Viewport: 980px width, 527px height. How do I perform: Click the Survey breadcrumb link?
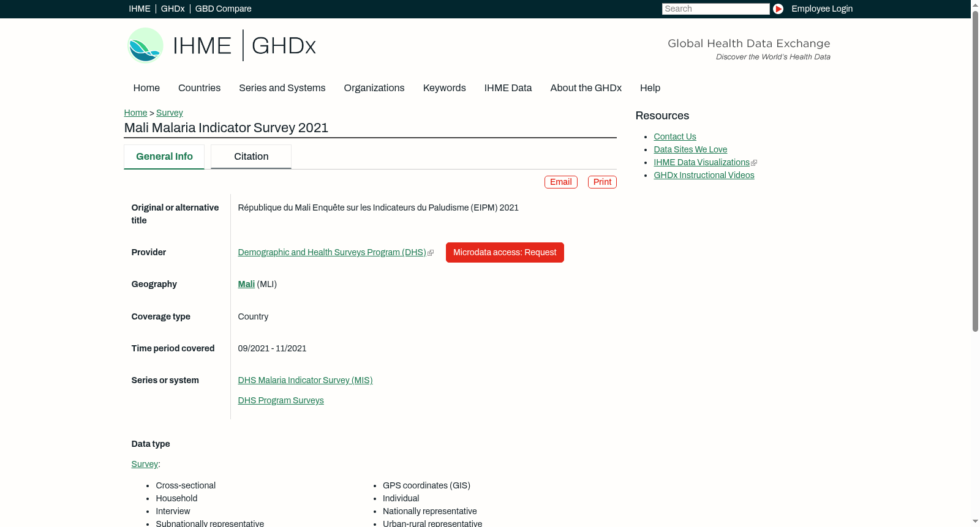170,113
